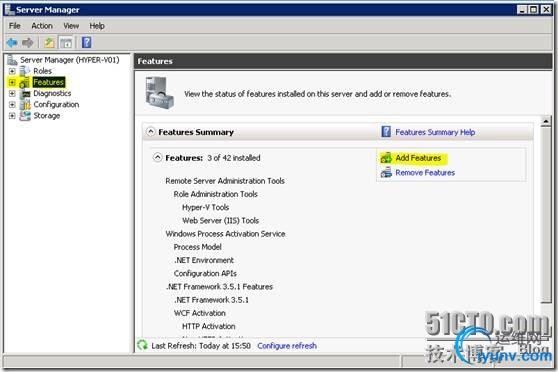Viewport: 558px width, 372px height.
Task: Click Process Model entry
Action: (x=198, y=247)
